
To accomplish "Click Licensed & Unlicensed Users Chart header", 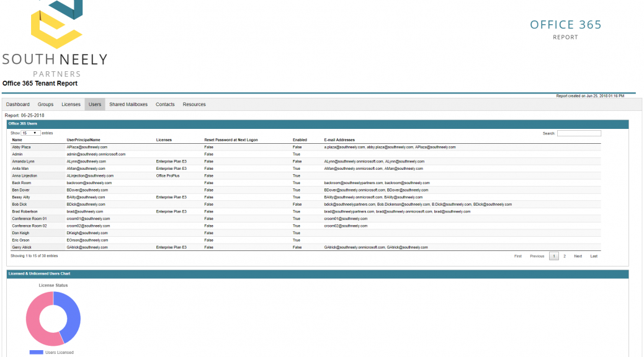I will tap(318, 274).
